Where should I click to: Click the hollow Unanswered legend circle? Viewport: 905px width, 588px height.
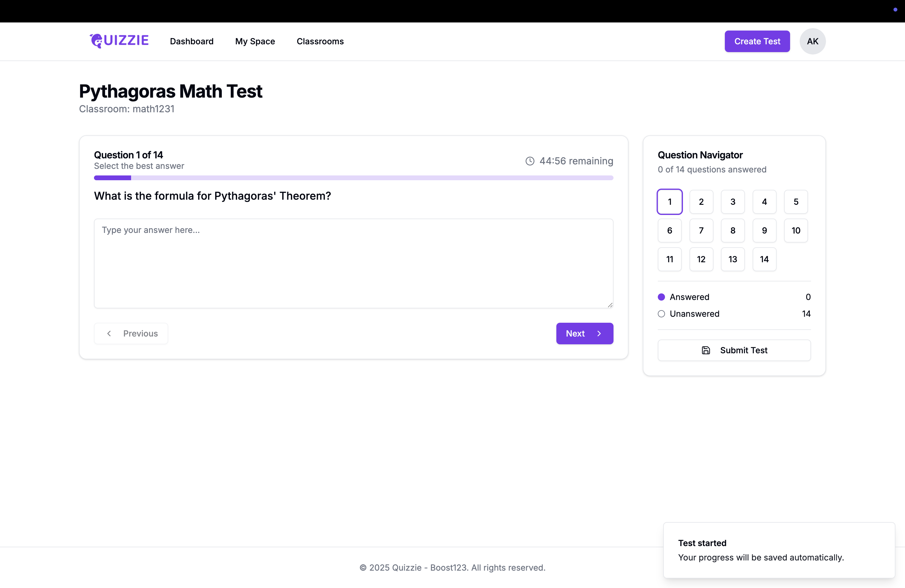tap(661, 314)
